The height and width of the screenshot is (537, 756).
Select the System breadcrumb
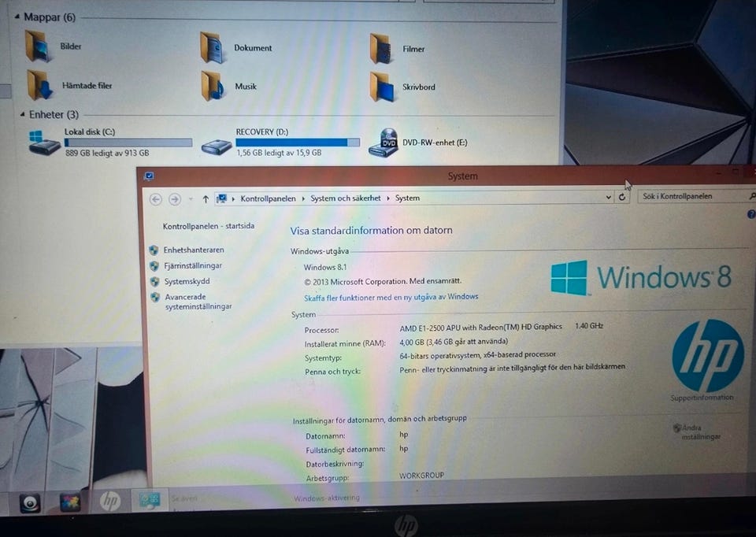(407, 198)
